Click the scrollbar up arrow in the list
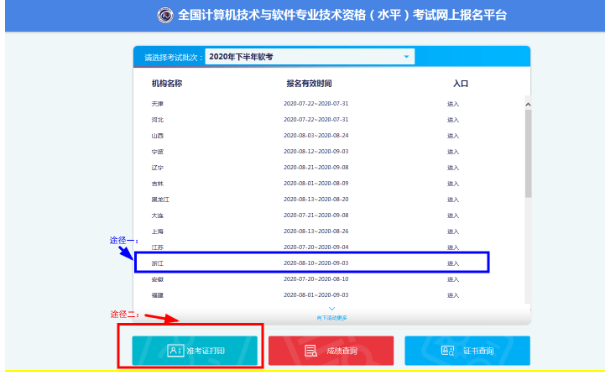 (x=528, y=104)
